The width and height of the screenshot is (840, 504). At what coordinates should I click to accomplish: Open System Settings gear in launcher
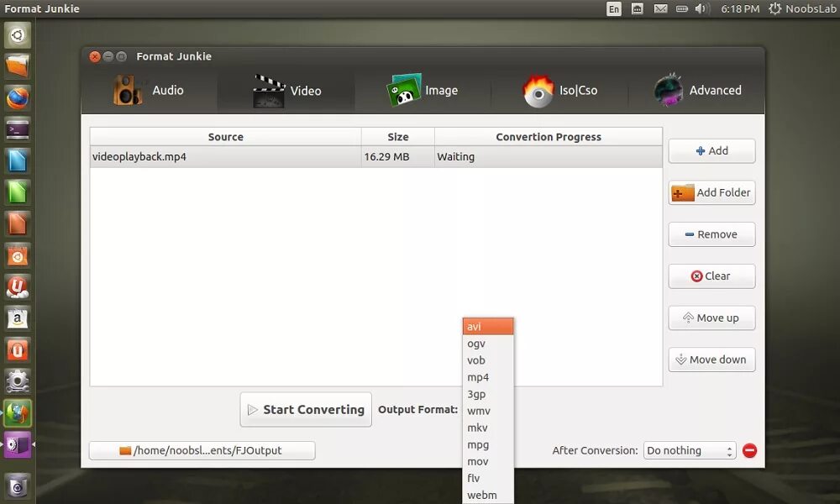click(x=18, y=382)
